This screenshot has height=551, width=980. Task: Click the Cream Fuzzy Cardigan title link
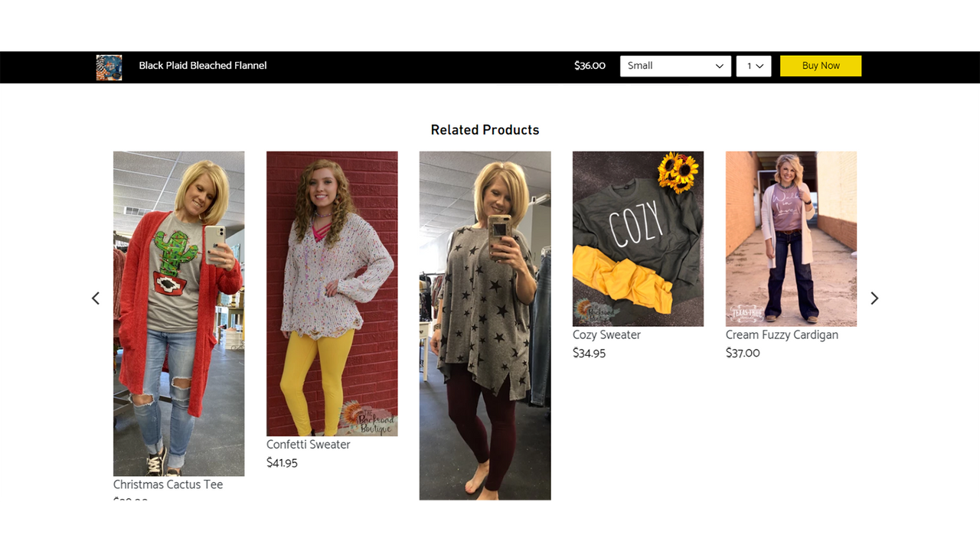[x=782, y=335]
